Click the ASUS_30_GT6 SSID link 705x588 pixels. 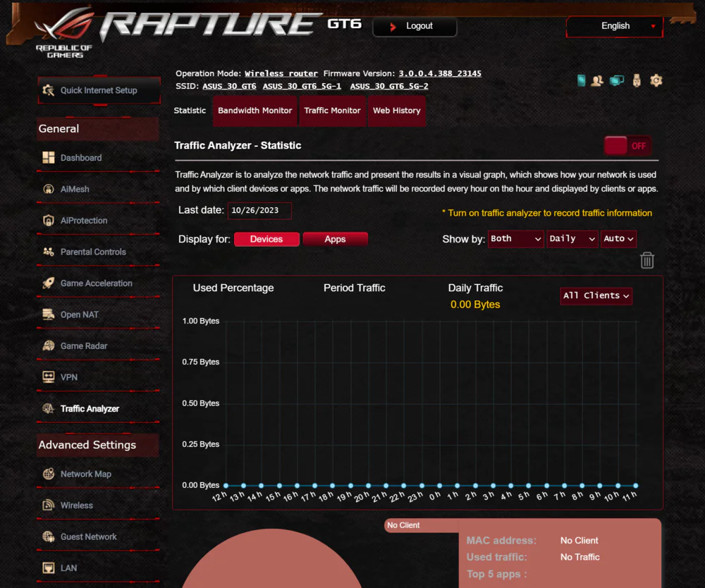coord(229,86)
